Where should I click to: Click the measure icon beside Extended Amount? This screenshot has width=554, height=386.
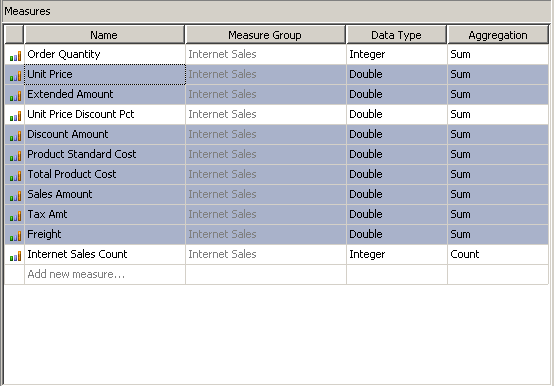point(15,96)
